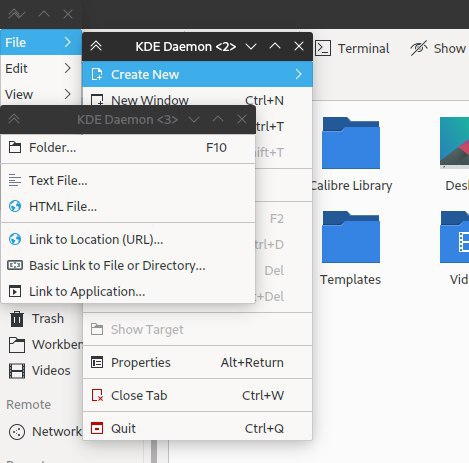469x463 pixels.
Task: Click the KDE Daemon <2> keep-above icon
Action: pos(96,46)
